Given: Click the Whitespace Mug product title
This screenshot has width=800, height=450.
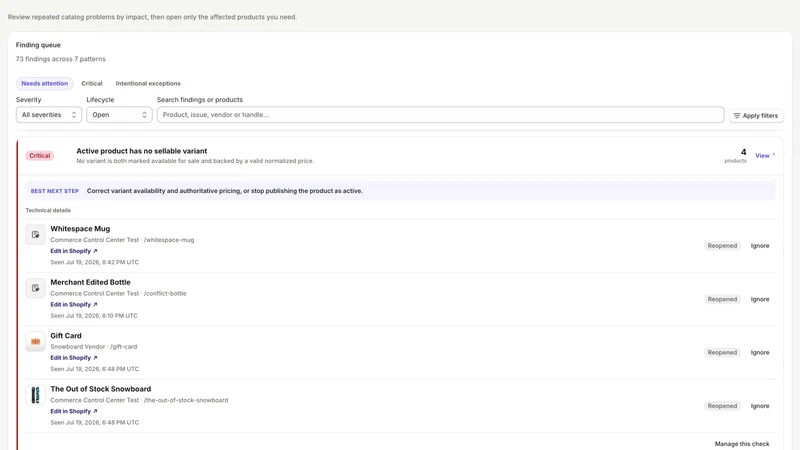Looking at the screenshot, I should (x=80, y=229).
